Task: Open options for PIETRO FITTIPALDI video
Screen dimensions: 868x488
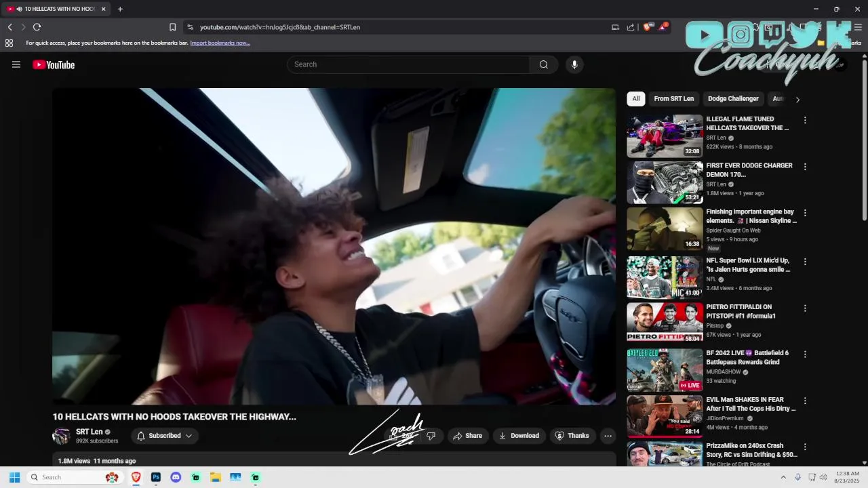Action: (x=805, y=308)
